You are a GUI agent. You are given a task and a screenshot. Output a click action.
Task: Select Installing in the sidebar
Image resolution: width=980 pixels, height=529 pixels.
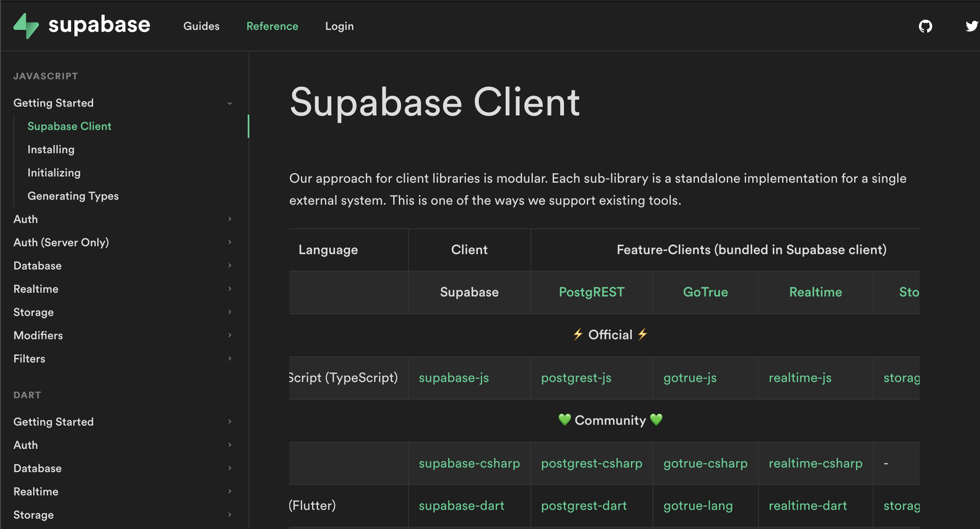pyautogui.click(x=51, y=149)
